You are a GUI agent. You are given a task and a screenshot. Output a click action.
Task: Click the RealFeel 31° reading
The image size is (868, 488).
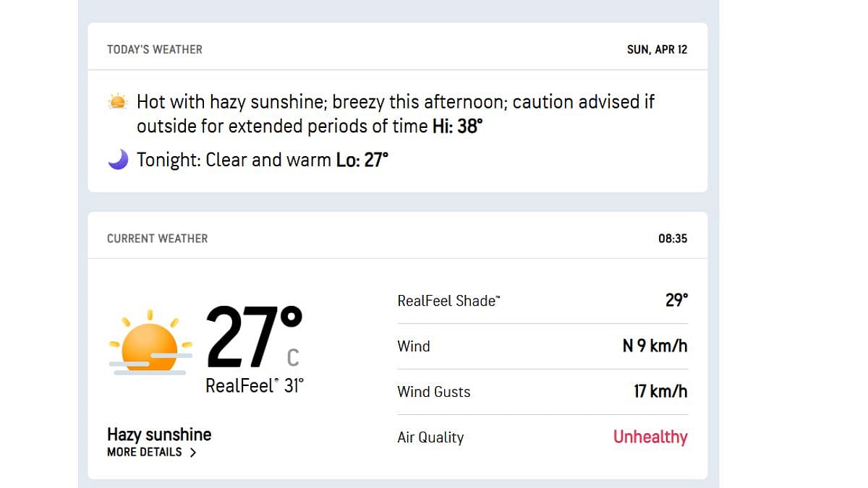(254, 386)
